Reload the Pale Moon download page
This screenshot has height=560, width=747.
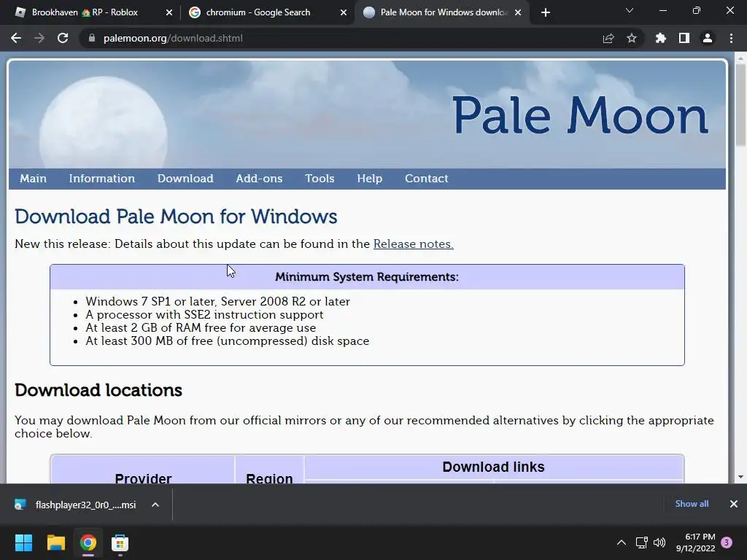[x=63, y=38]
